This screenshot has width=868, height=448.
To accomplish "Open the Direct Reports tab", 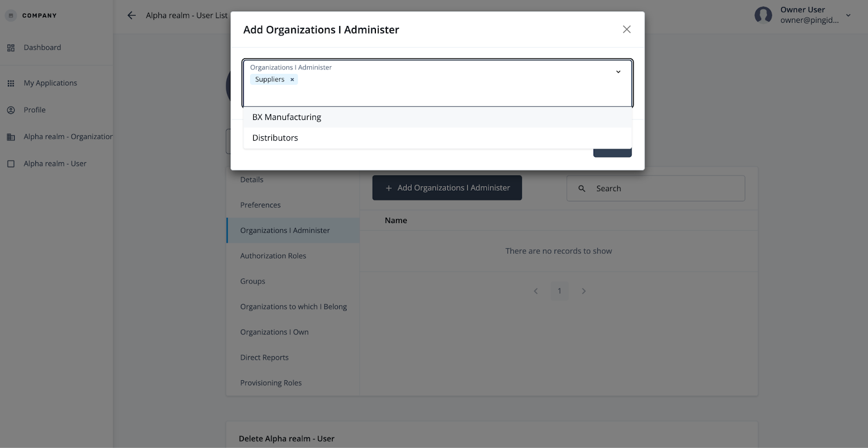I will pyautogui.click(x=264, y=357).
